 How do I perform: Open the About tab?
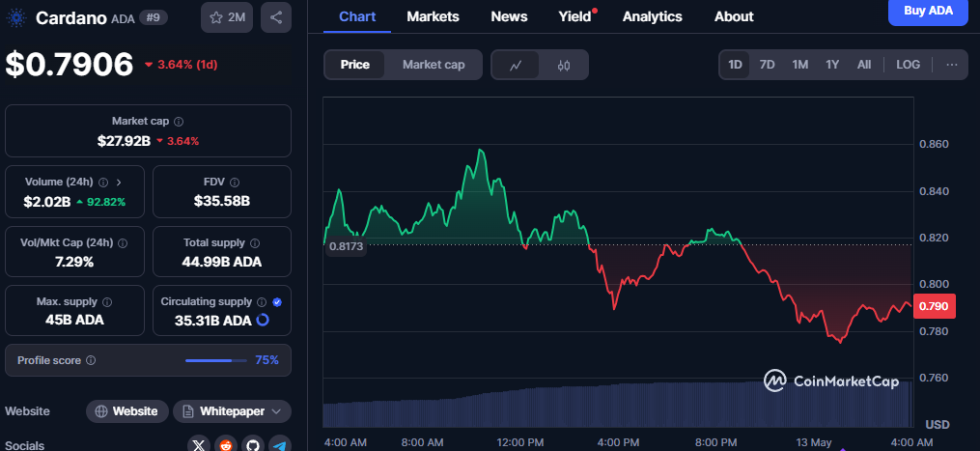(x=734, y=16)
